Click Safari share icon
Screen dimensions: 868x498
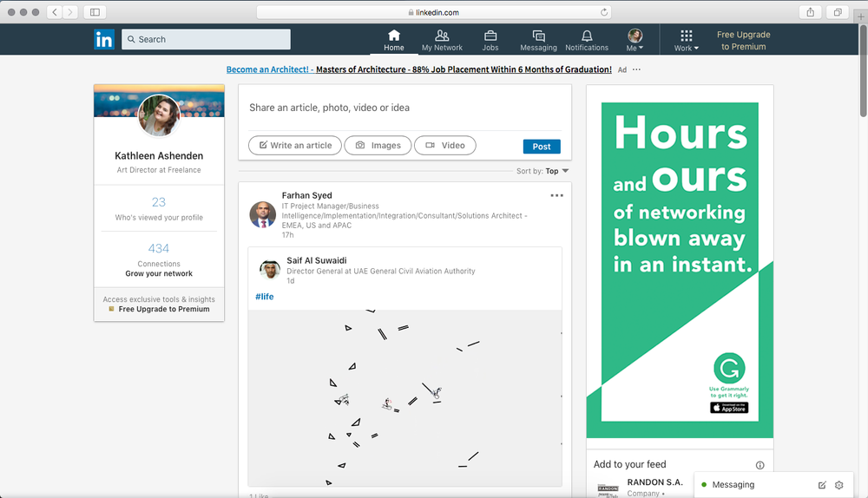tap(811, 12)
